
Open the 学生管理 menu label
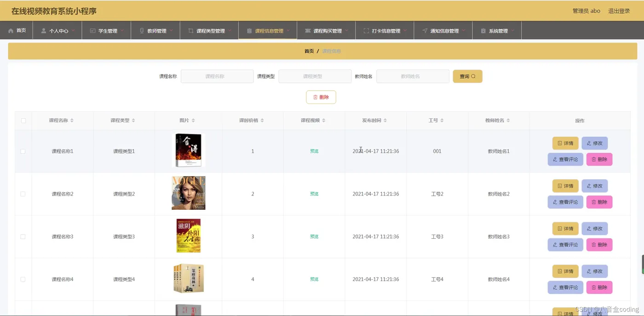pyautogui.click(x=108, y=31)
